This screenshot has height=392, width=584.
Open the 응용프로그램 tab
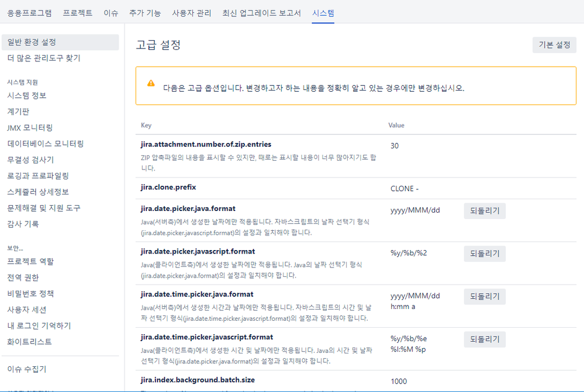pyautogui.click(x=29, y=13)
